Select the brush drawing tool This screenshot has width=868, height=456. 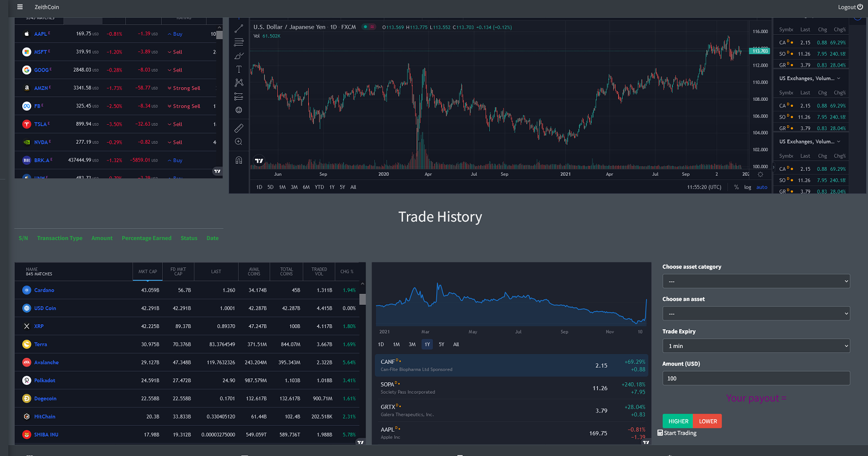click(239, 56)
